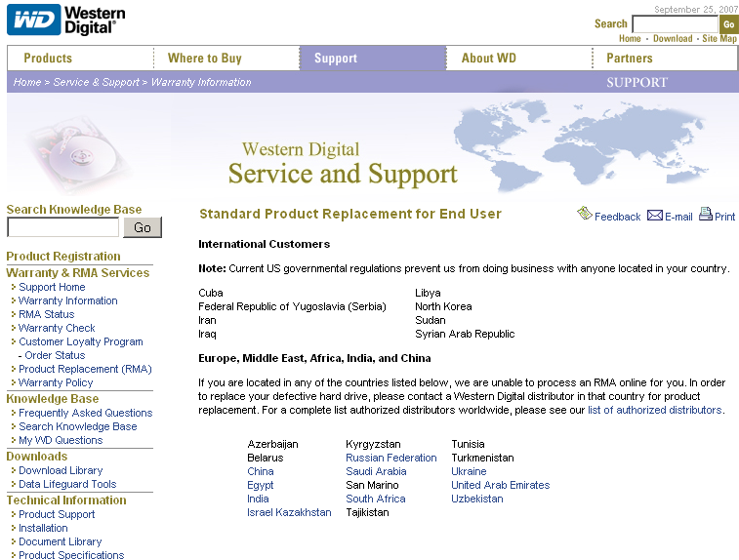Screen dimensions: 739x560
Task: Click the Azerbaijan text
Action: [x=272, y=444]
